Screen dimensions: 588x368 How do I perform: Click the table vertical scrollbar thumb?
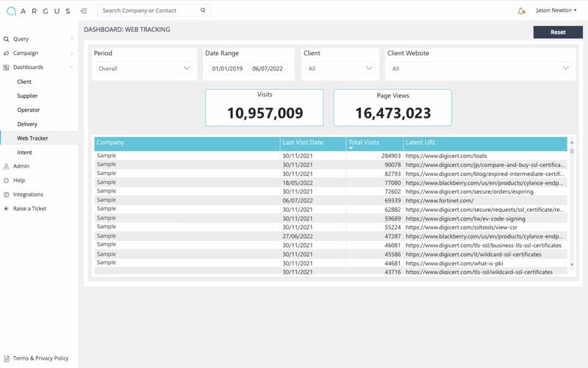(x=572, y=151)
